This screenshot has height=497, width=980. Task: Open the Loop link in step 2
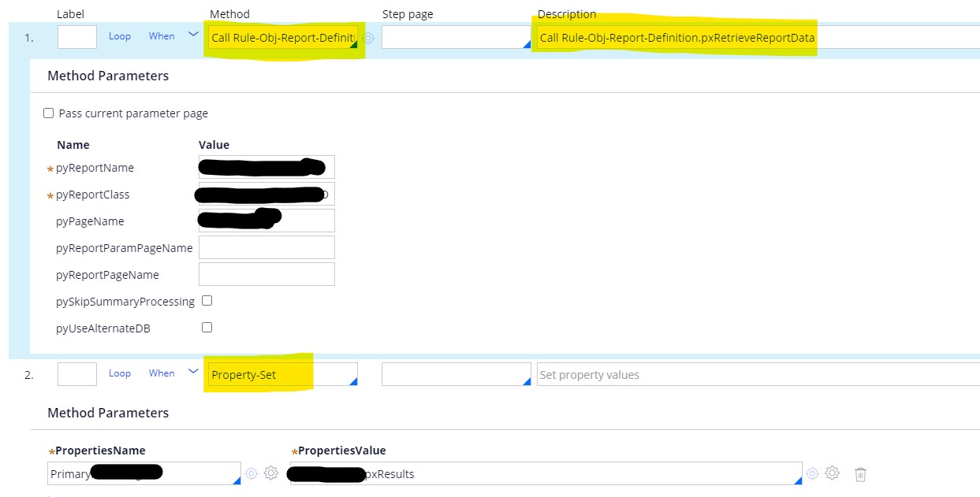120,373
